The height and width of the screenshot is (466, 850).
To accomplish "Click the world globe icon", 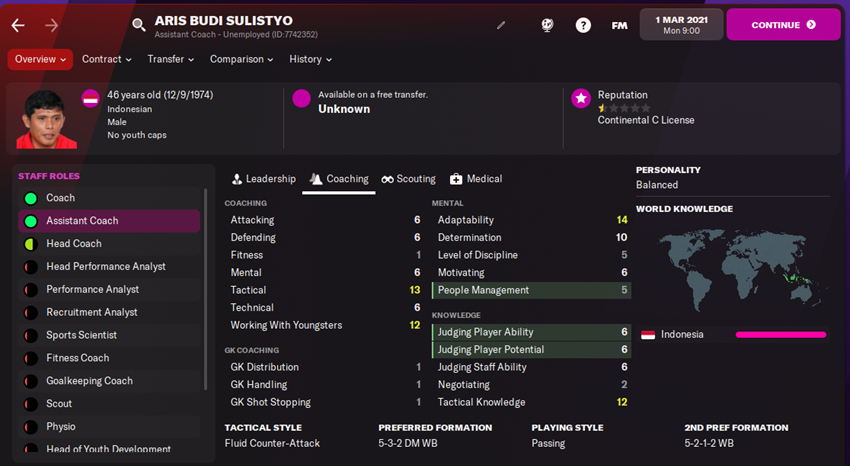I will point(548,25).
